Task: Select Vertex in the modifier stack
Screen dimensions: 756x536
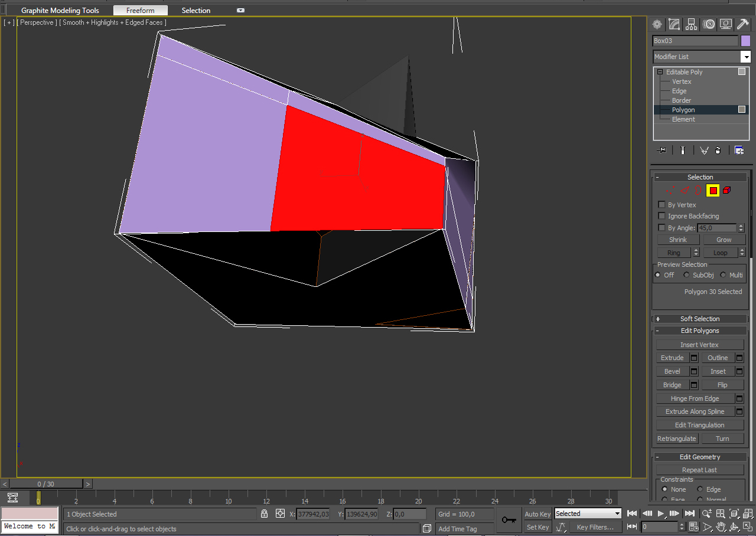Action: [682, 81]
